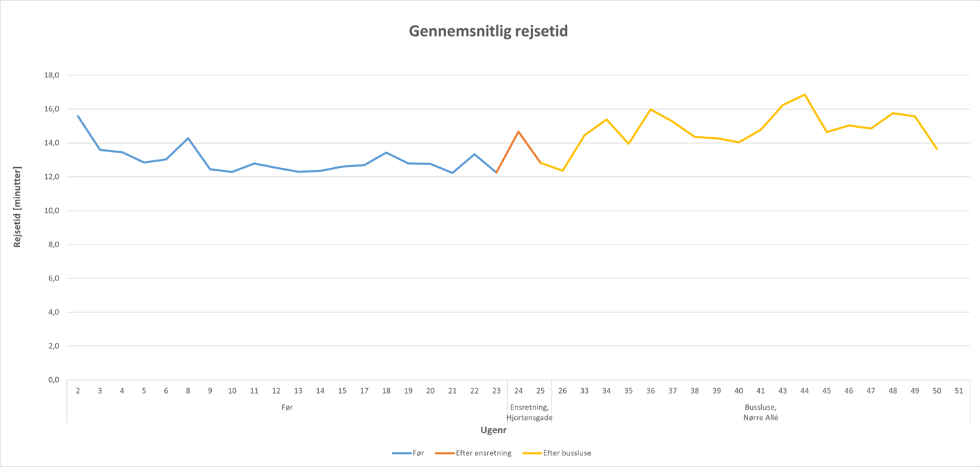Select the "Ugenr" horizontal axis title
Screen dimensions: 980x467
(493, 430)
